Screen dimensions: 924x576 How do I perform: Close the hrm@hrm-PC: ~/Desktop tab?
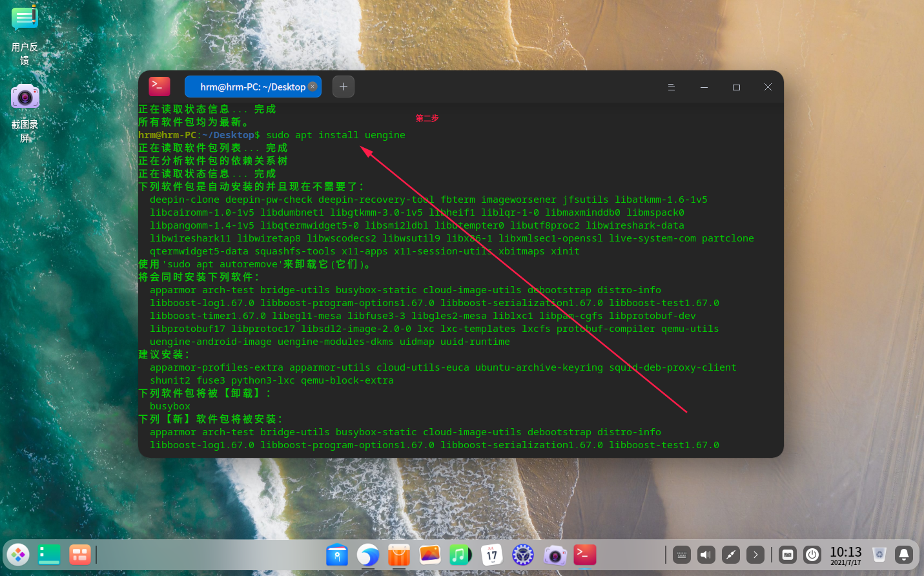pos(313,87)
